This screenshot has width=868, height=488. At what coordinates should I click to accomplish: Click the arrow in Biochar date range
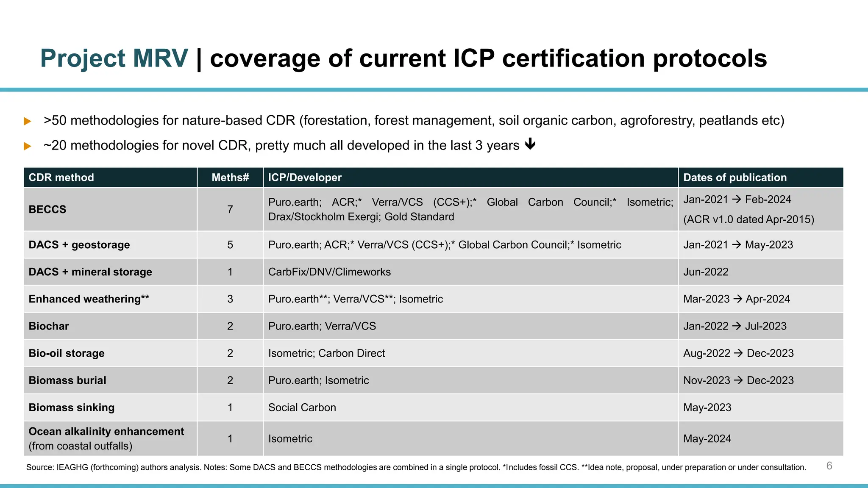737,326
